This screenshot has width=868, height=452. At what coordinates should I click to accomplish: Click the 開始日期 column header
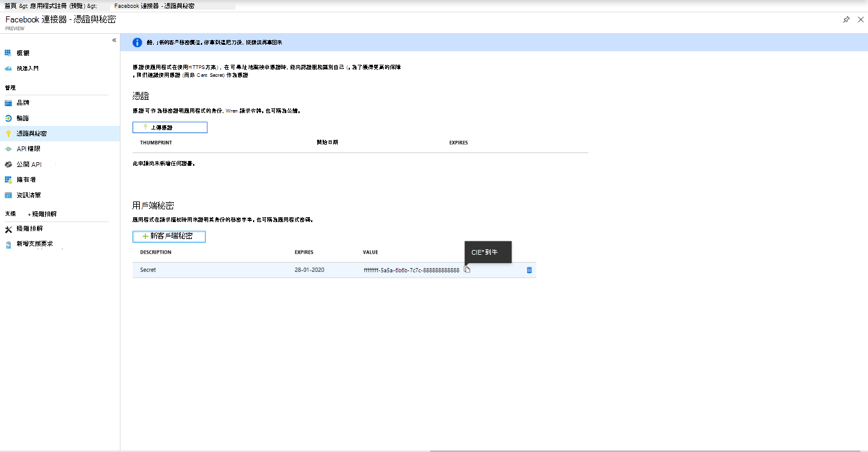pyautogui.click(x=327, y=143)
